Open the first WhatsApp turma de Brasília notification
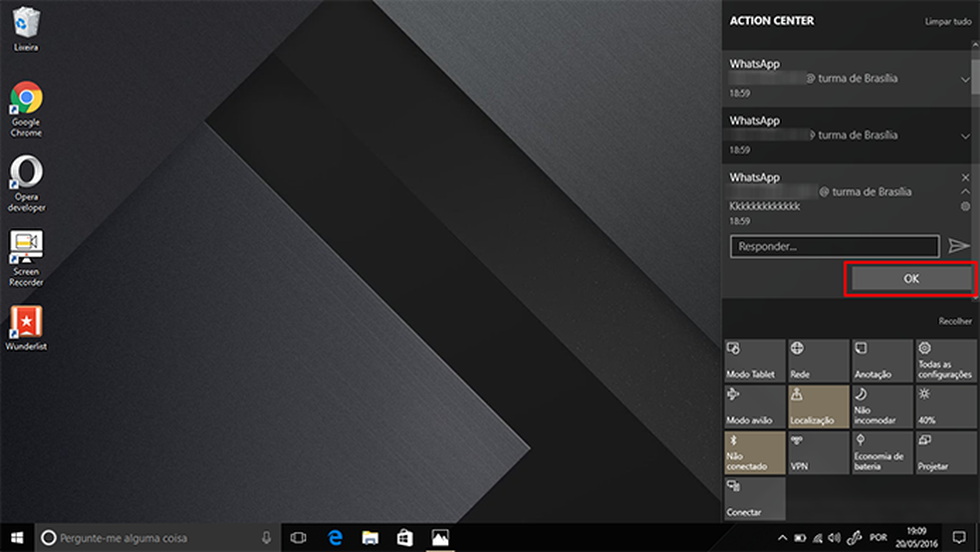The width and height of the screenshot is (980, 552). 847,79
